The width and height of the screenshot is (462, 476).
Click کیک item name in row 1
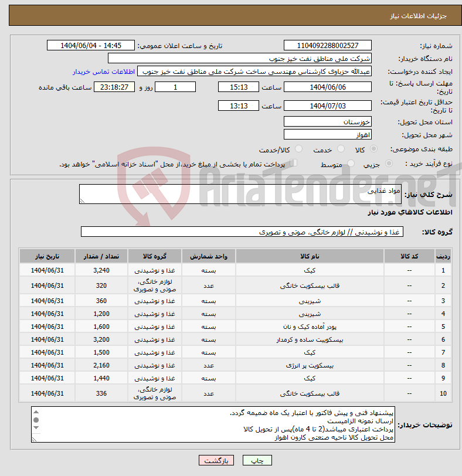(x=310, y=270)
